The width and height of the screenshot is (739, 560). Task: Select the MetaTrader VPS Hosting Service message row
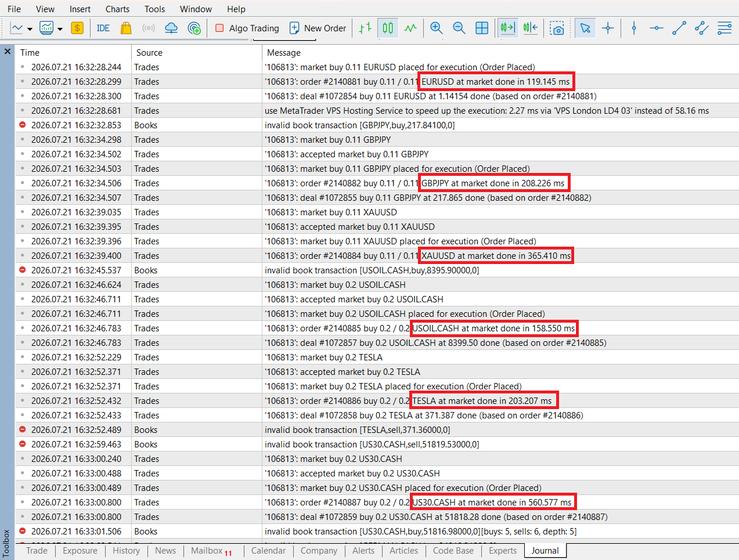point(377,110)
